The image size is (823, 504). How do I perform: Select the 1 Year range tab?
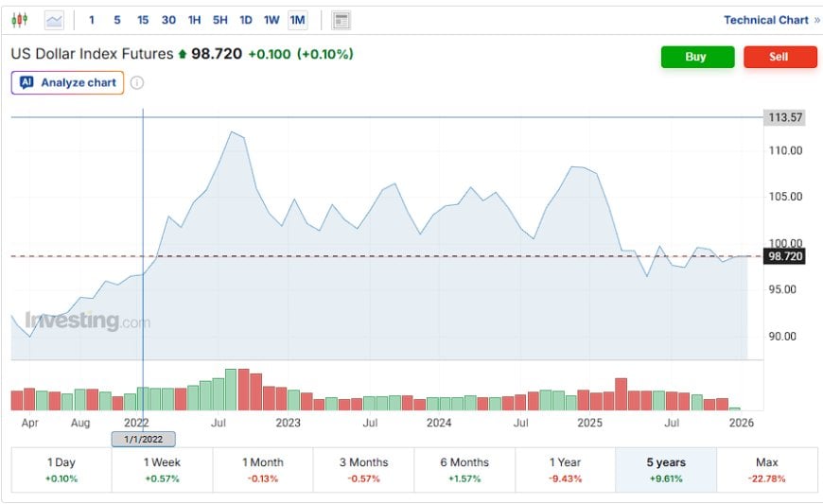pyautogui.click(x=566, y=470)
